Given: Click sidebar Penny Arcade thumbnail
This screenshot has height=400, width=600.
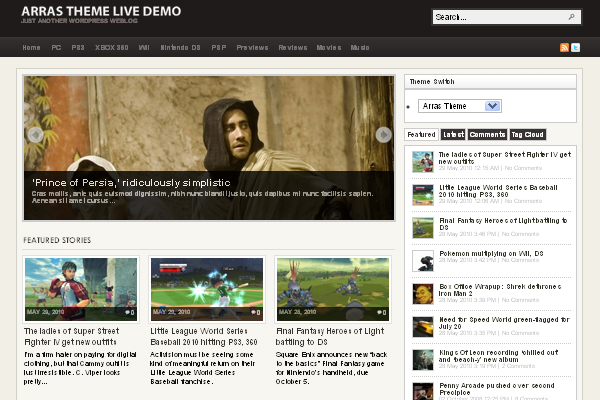Looking at the screenshot, I should pos(423,391).
